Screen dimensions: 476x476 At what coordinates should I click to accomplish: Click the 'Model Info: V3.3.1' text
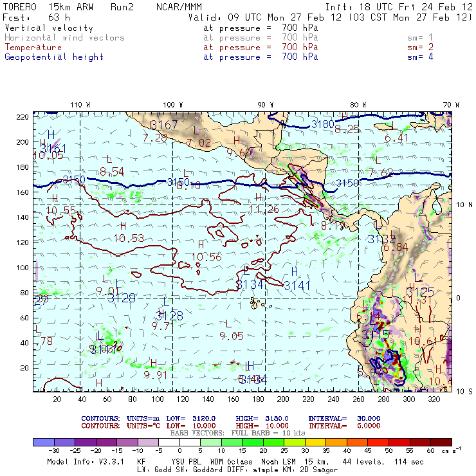pyautogui.click(x=86, y=462)
